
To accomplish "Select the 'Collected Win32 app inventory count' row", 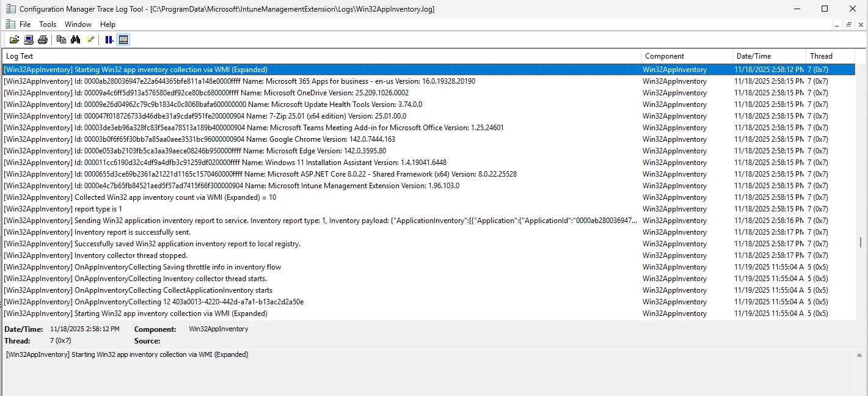I will (428, 197).
